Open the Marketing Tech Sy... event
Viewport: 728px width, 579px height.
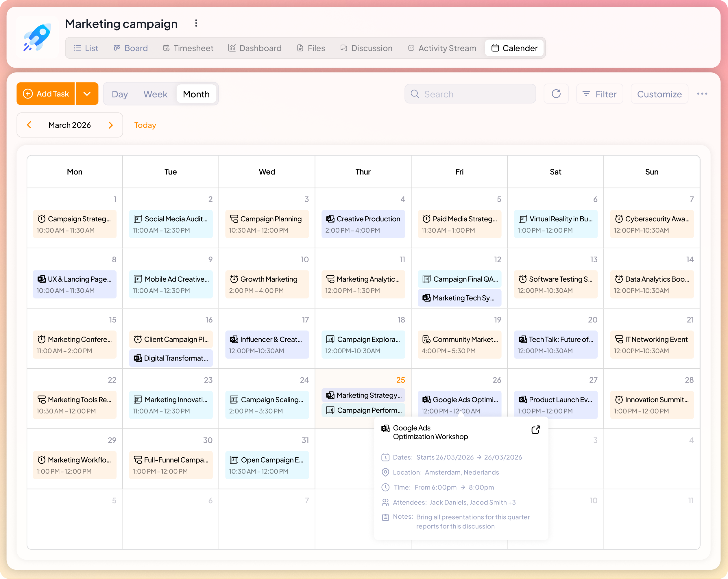(x=459, y=298)
